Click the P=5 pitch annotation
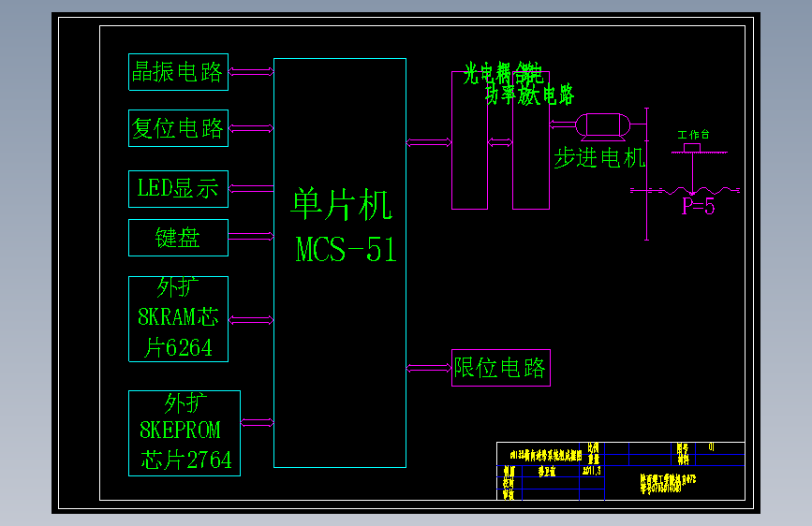Image resolution: width=812 pixels, height=526 pixels. coord(698,206)
